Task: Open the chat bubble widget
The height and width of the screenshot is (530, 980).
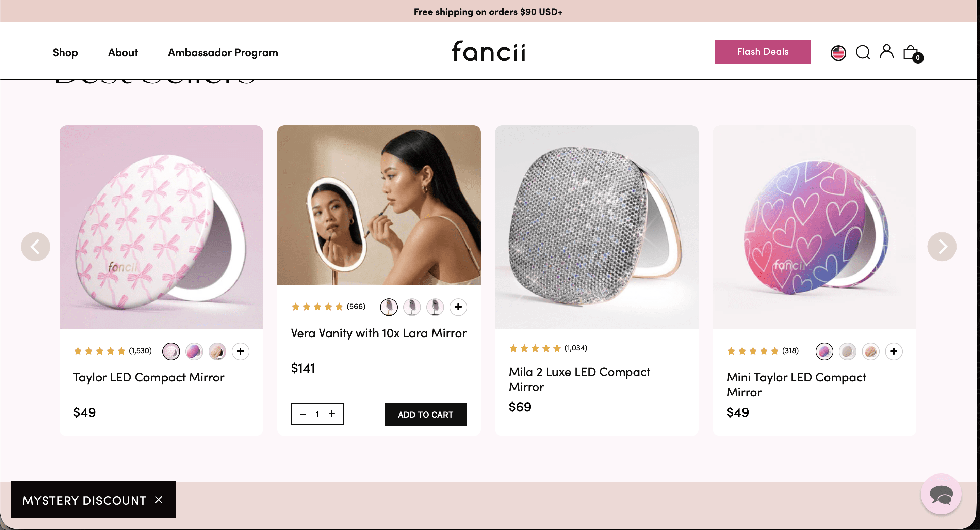Action: 941,494
